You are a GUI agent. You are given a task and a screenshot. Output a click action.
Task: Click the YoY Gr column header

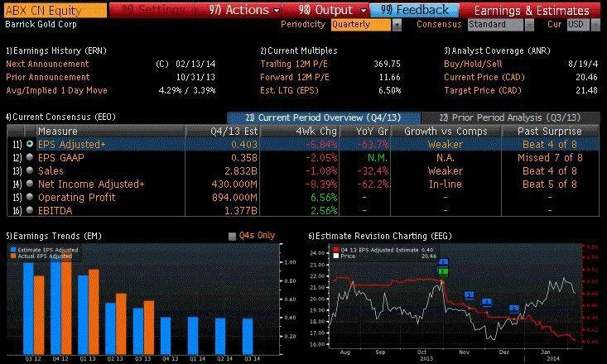pos(365,132)
